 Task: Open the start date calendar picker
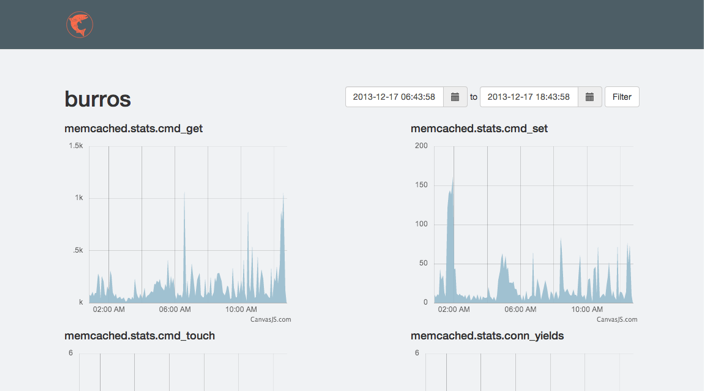[455, 97]
